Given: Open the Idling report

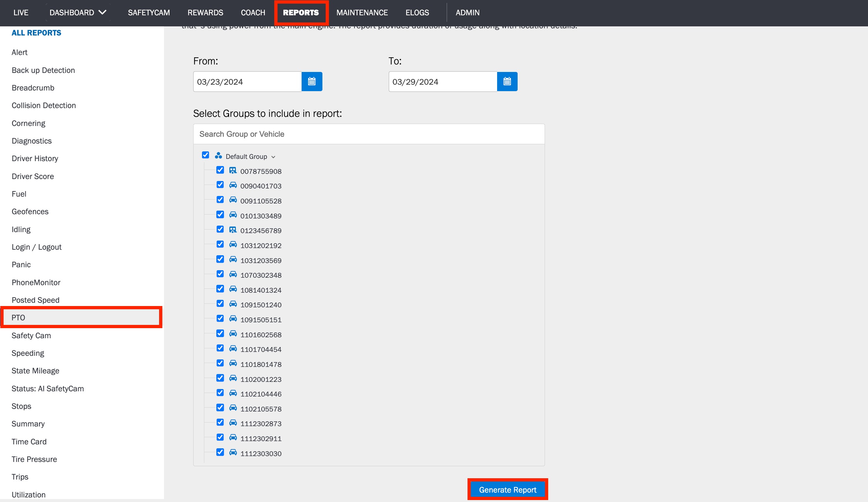Looking at the screenshot, I should coord(21,229).
